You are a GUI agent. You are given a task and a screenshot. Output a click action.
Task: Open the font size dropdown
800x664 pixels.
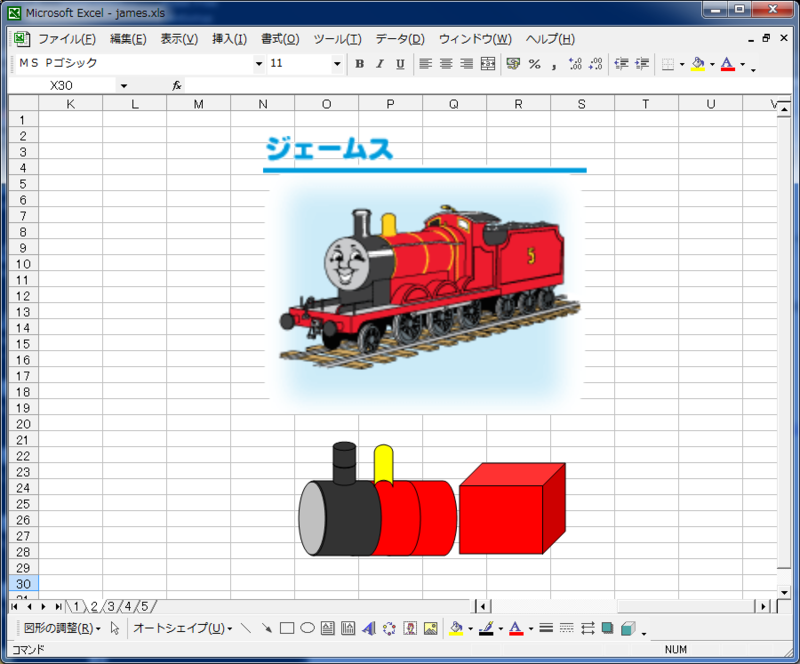pyautogui.click(x=337, y=64)
